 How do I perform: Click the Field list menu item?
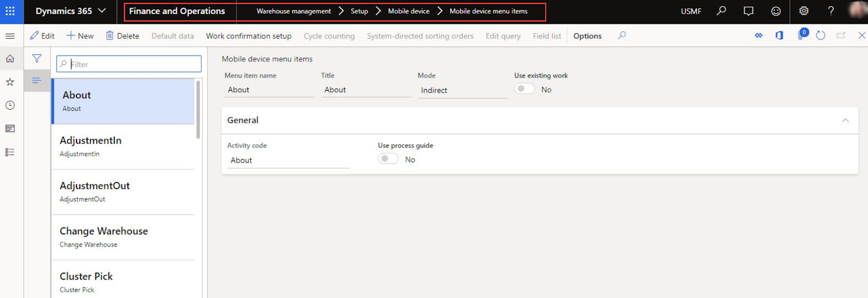coord(547,36)
